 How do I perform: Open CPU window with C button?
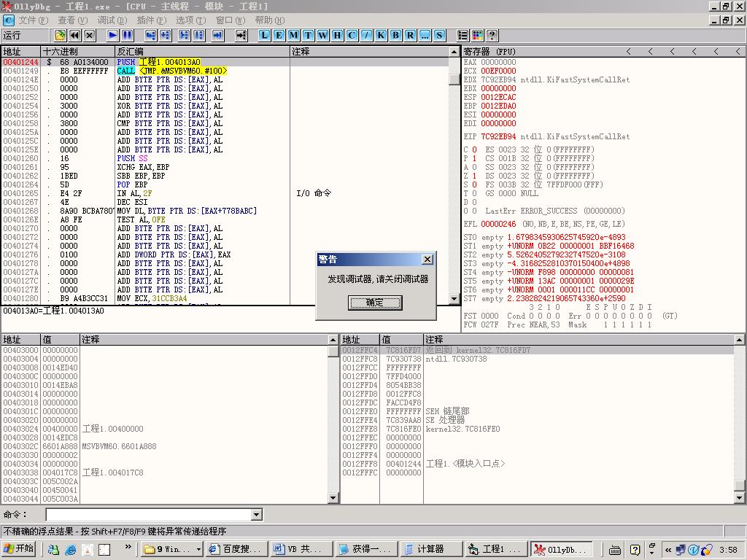click(x=352, y=35)
